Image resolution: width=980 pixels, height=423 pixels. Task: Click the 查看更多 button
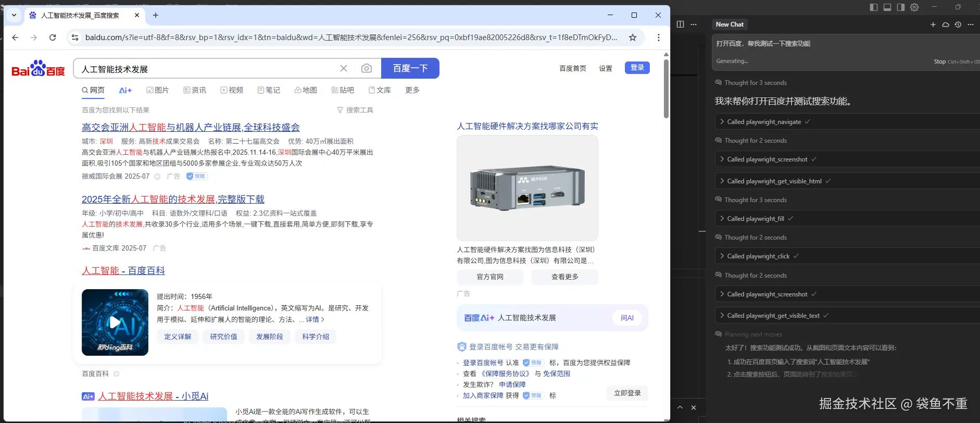click(564, 277)
